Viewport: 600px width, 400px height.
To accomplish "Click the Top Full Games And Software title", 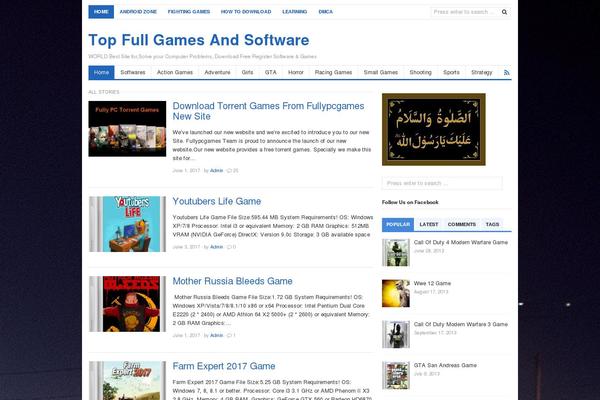I will [199, 40].
